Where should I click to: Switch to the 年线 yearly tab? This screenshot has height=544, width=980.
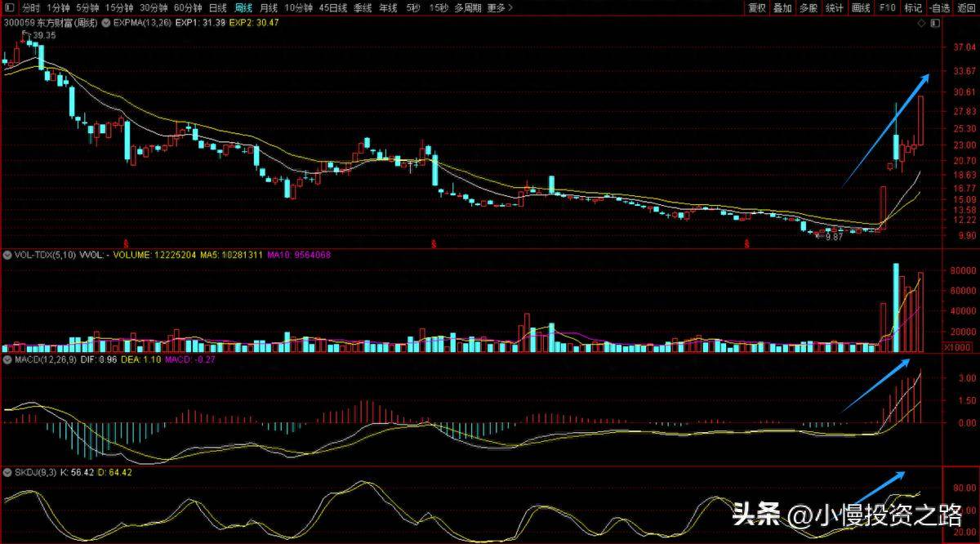(389, 7)
